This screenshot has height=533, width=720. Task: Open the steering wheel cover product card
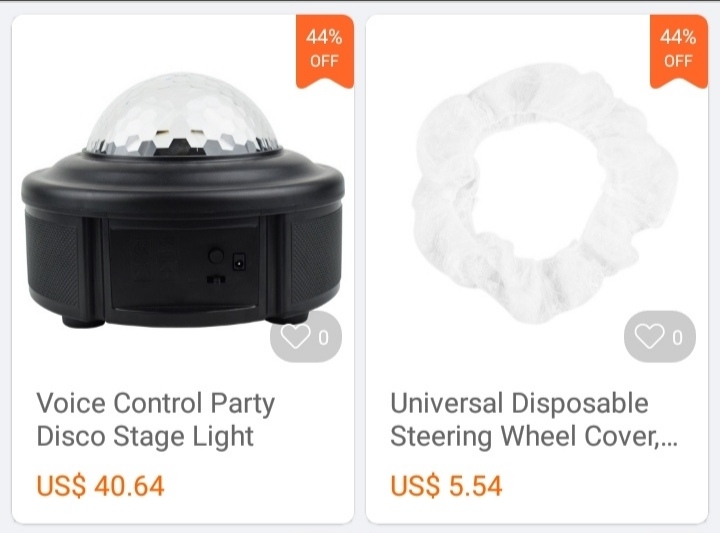pos(537,269)
